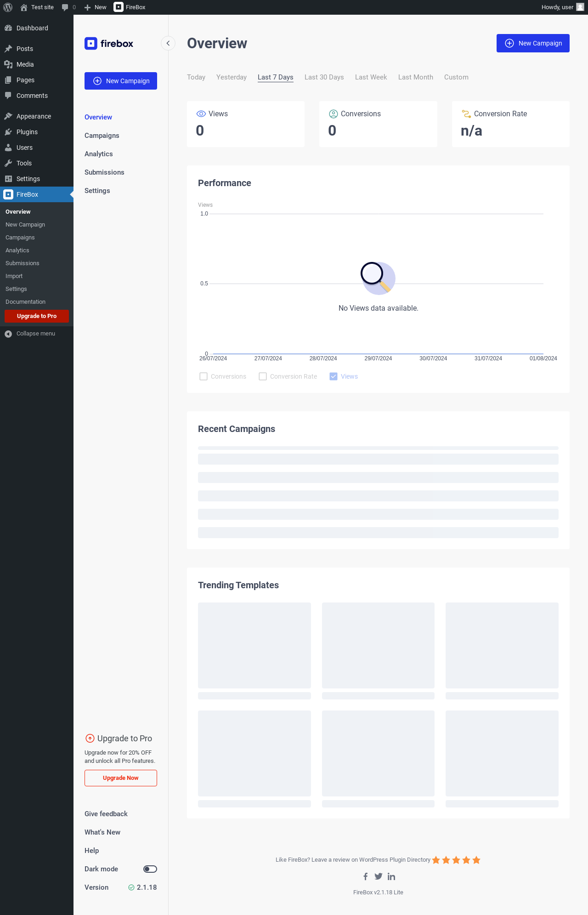Select the Last Month range

pyautogui.click(x=416, y=77)
